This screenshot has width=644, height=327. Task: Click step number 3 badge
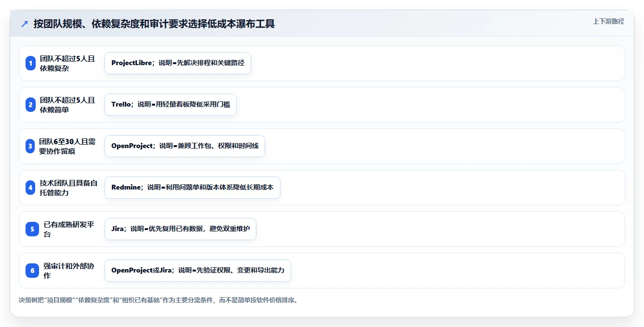tap(31, 146)
